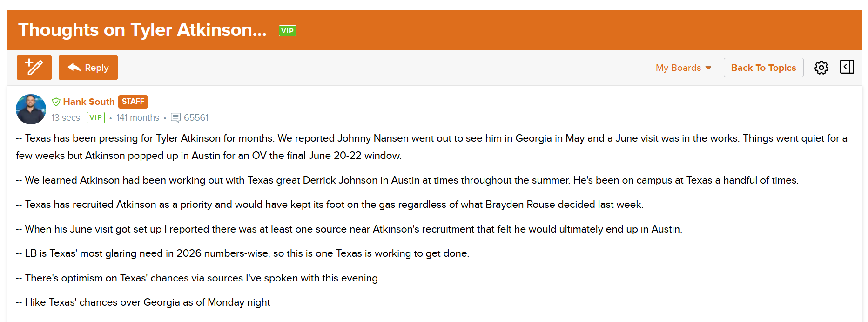The height and width of the screenshot is (322, 868).
Task: Go Back To Topics
Action: point(763,68)
